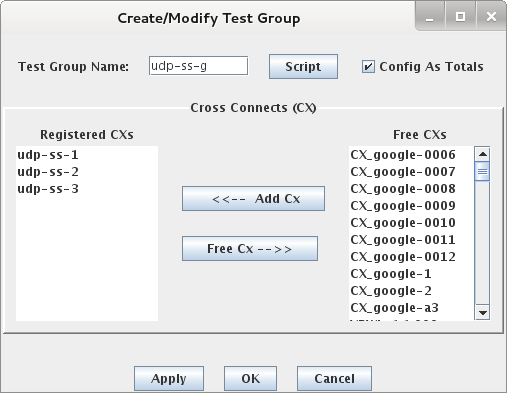This screenshot has width=507, height=393.
Task: Select udp-ss-2 in Registered CXs
Action: pyautogui.click(x=87, y=172)
